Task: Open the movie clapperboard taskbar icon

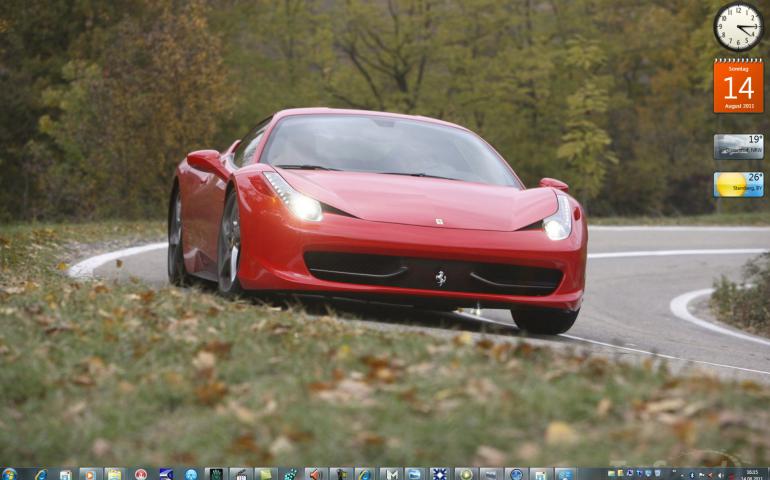Action: click(241, 475)
